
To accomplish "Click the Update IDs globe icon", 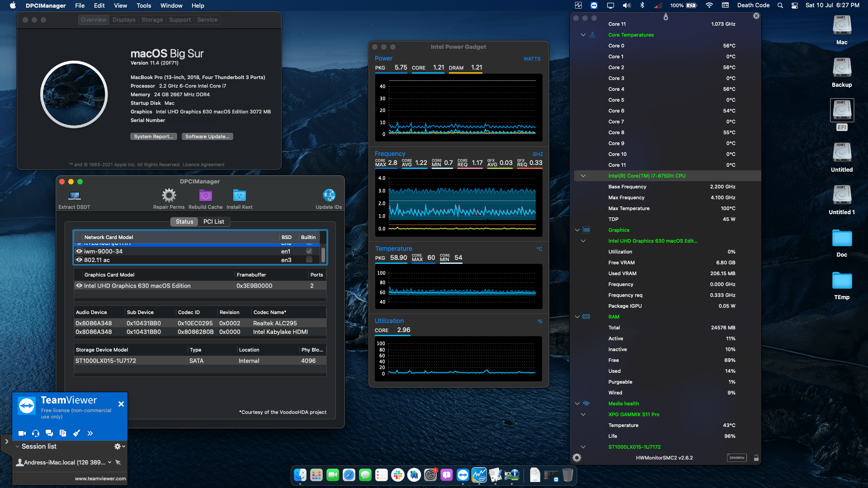I will point(329,195).
